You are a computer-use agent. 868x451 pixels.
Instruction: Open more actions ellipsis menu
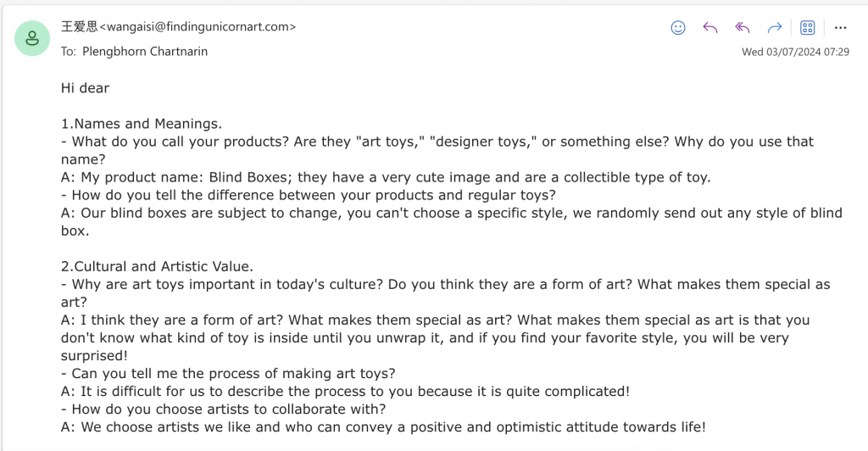click(840, 28)
